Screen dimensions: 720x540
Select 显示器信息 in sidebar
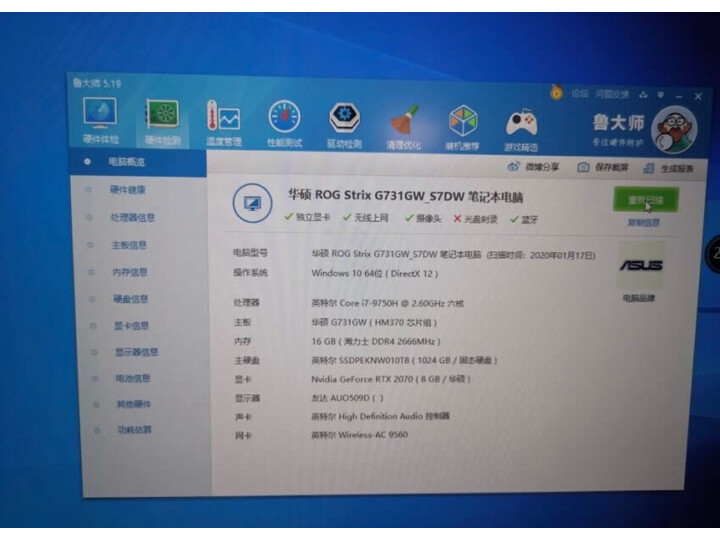[x=137, y=352]
